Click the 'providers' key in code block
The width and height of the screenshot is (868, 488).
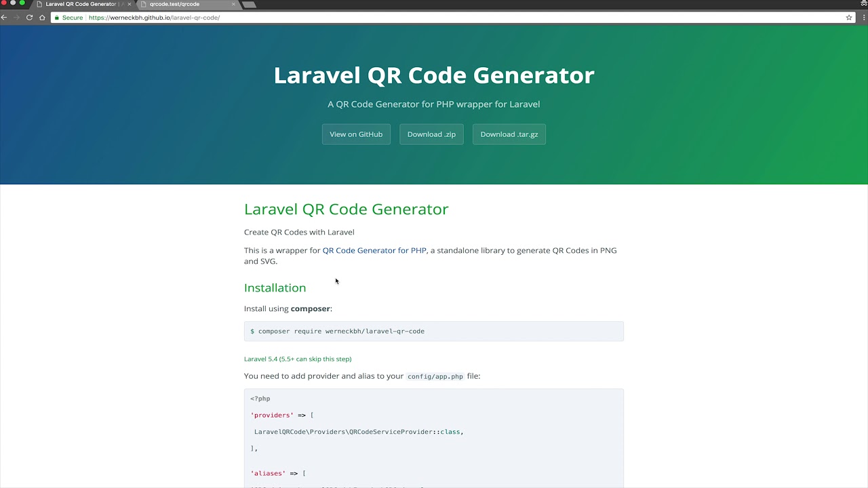(272, 415)
